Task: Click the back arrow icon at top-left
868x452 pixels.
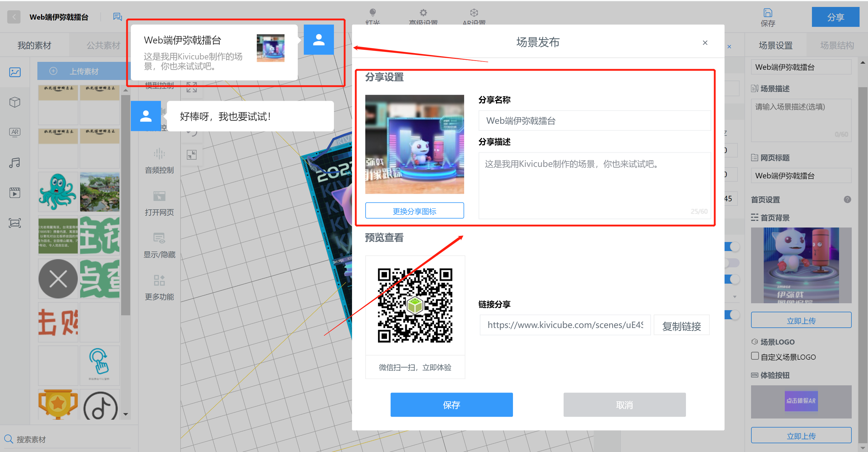Action: [14, 17]
